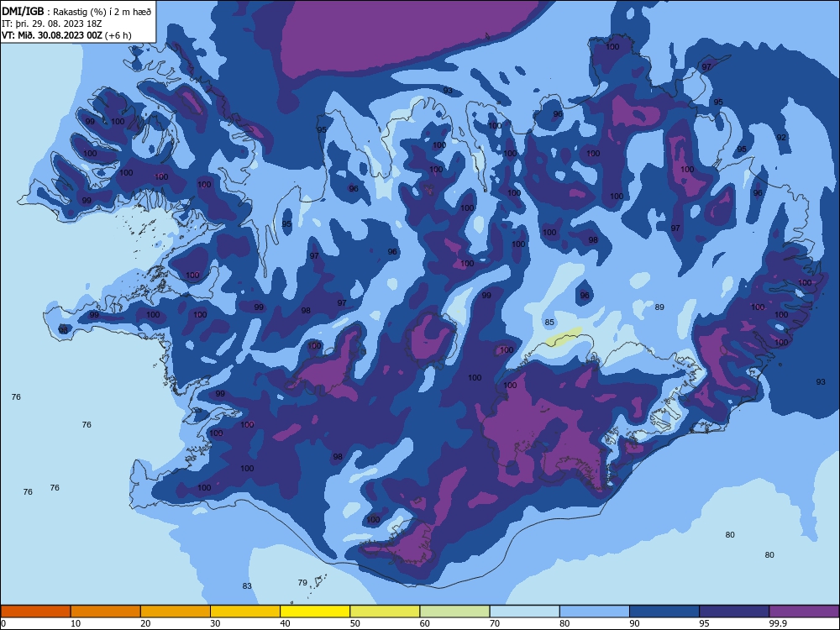Select the 30–40 legend color band
Viewport: 840px width, 630px height.
point(245,612)
